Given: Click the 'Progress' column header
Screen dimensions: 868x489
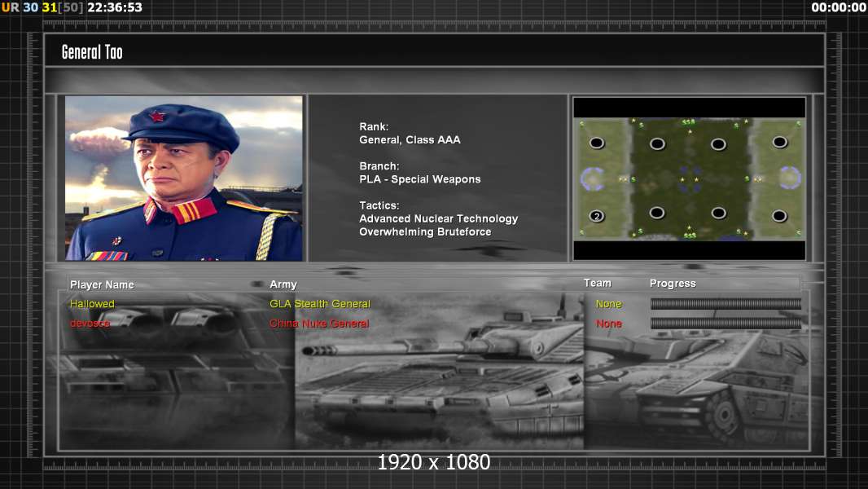Looking at the screenshot, I should point(673,284).
